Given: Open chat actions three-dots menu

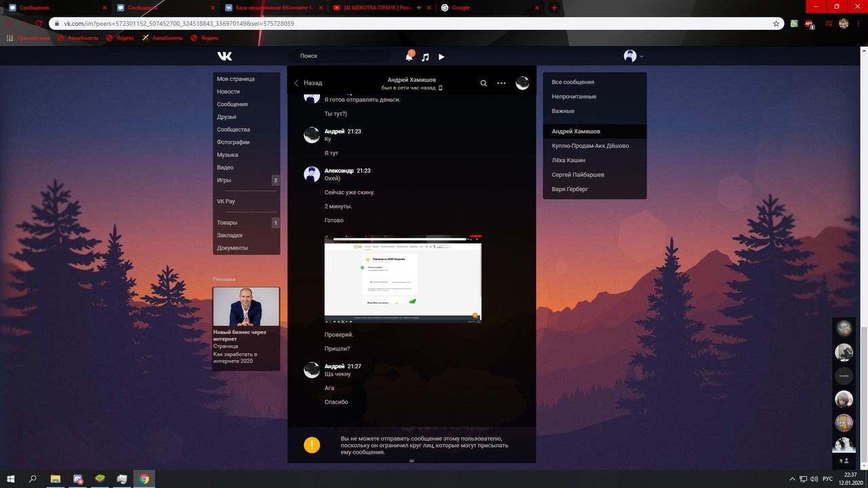Looking at the screenshot, I should point(501,83).
